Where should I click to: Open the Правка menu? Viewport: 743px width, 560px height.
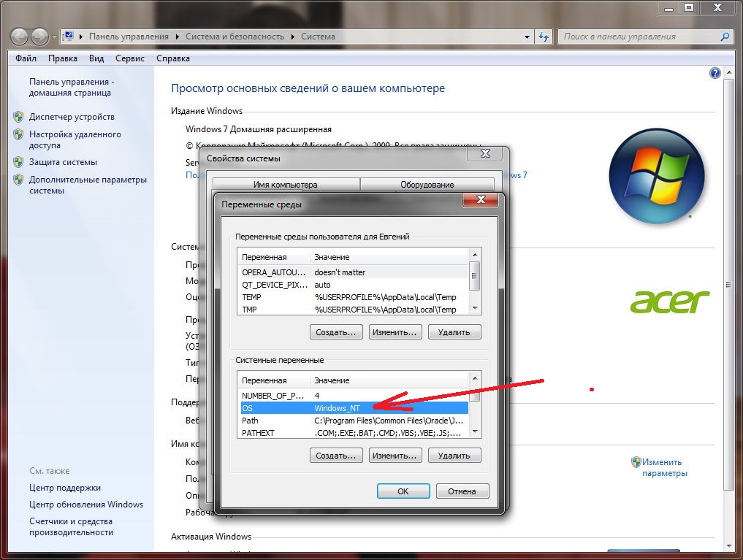[63, 58]
